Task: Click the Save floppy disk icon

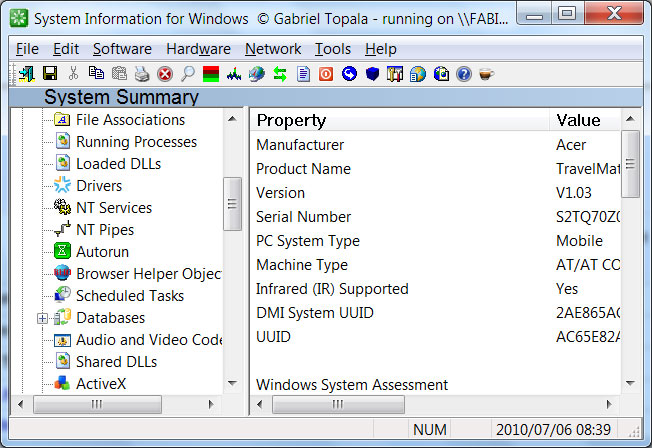Action: pos(50,74)
